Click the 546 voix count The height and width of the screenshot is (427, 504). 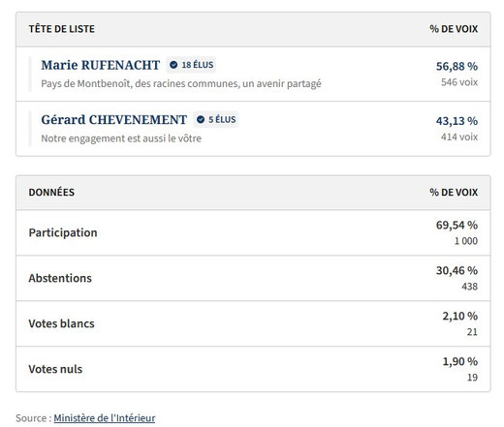click(x=459, y=82)
